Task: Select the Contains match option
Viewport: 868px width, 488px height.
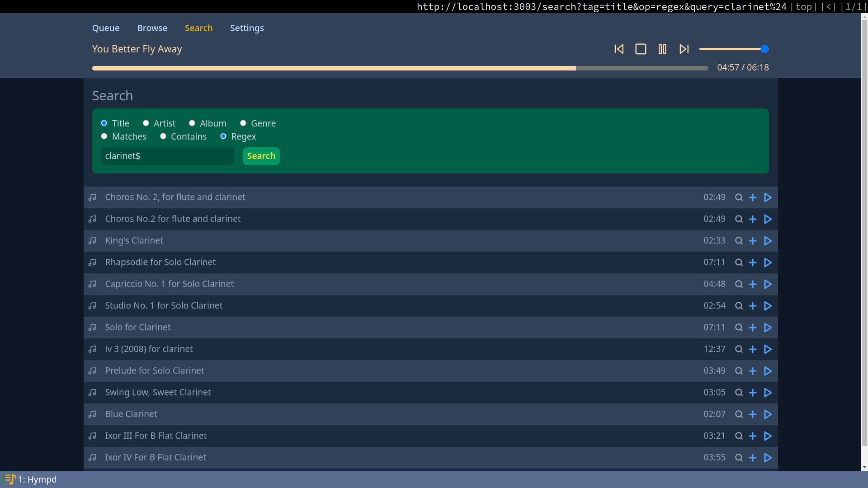Action: [163, 136]
